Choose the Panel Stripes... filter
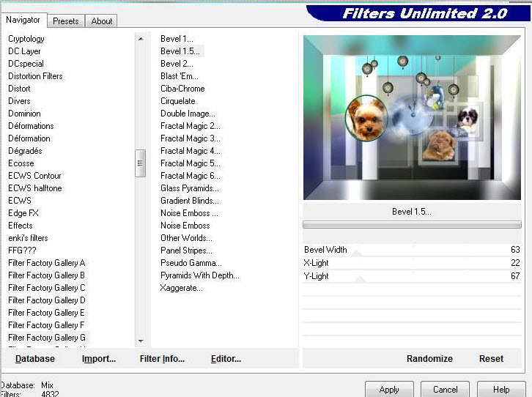The image size is (532, 397). point(186,251)
